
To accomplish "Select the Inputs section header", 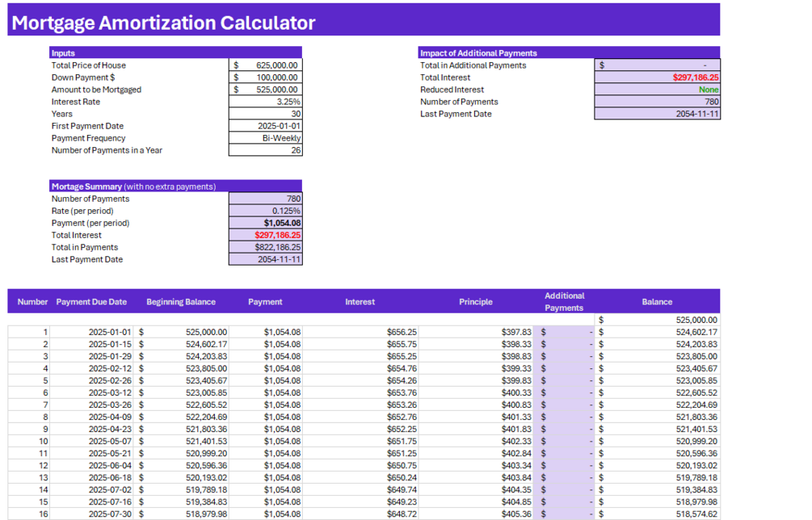I will click(x=175, y=52).
